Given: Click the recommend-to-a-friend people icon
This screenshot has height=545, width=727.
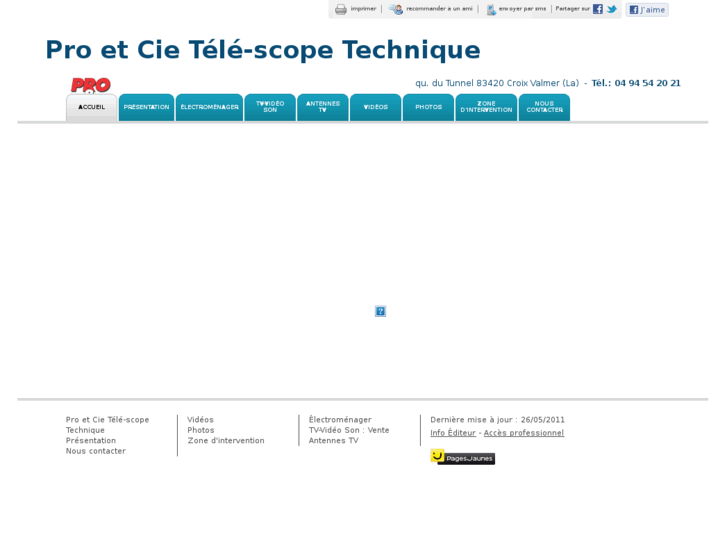Looking at the screenshot, I should coord(396,9).
